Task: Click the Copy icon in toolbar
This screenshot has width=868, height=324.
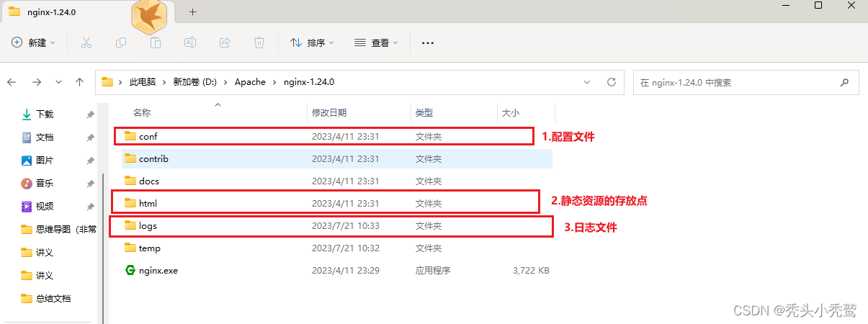Action: click(121, 43)
